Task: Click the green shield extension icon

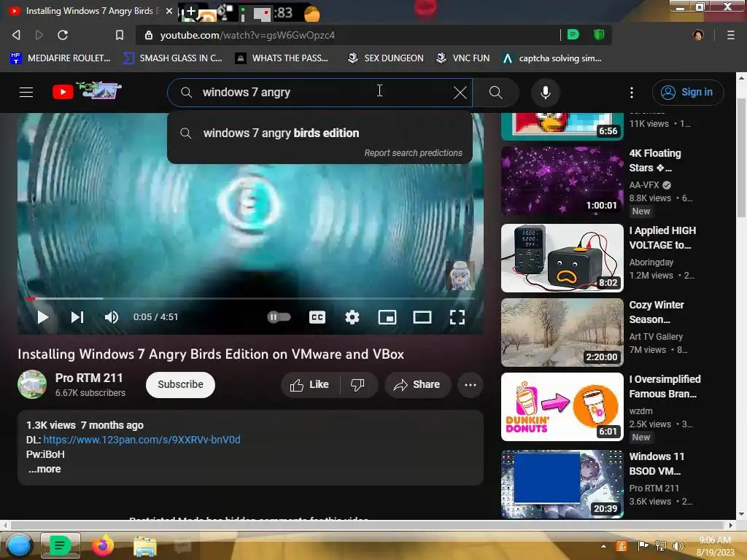Action: (x=598, y=34)
